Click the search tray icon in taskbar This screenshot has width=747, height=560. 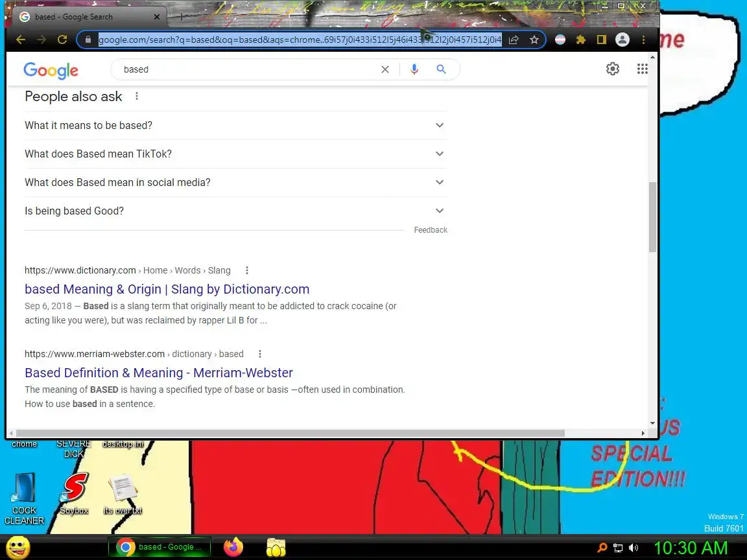point(602,548)
